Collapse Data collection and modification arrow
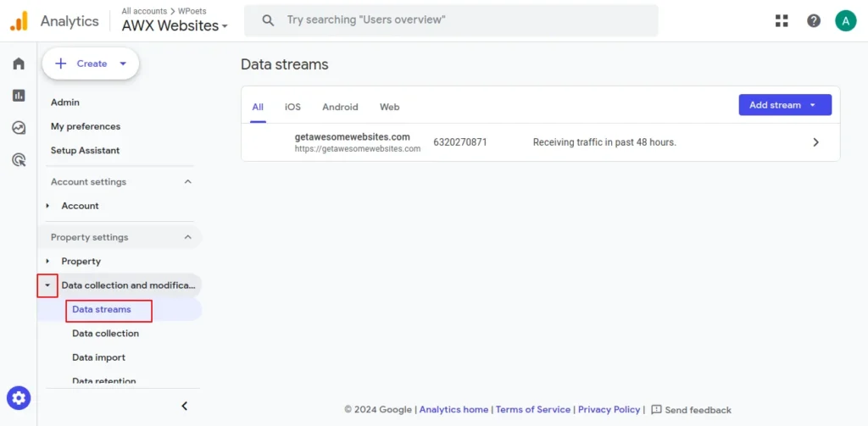 click(47, 285)
